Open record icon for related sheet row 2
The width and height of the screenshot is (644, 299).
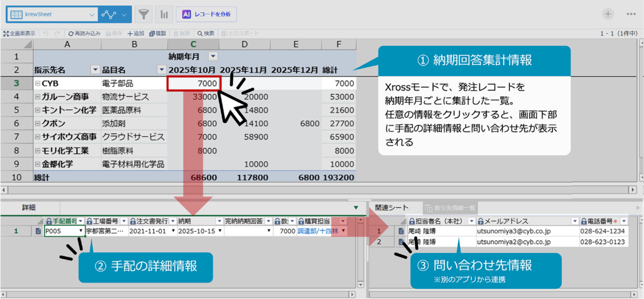pyautogui.click(x=401, y=242)
